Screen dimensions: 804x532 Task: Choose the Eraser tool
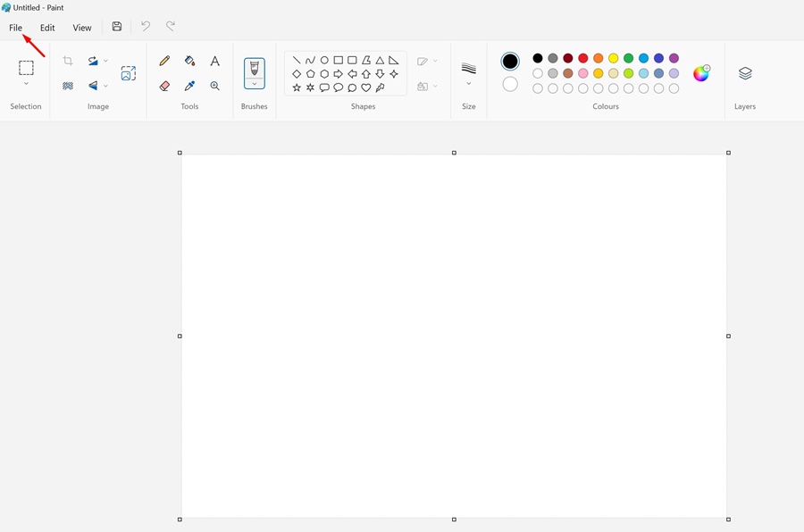pos(164,87)
